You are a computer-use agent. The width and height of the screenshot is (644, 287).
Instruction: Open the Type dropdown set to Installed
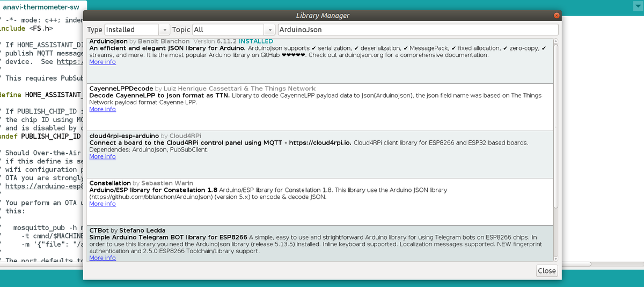click(137, 30)
